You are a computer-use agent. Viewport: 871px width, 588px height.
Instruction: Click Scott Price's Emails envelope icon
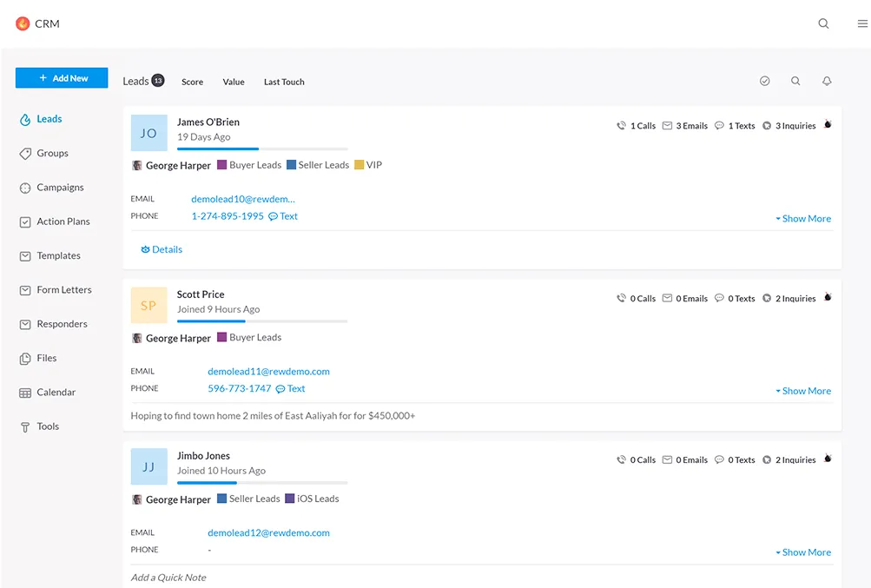pyautogui.click(x=667, y=298)
